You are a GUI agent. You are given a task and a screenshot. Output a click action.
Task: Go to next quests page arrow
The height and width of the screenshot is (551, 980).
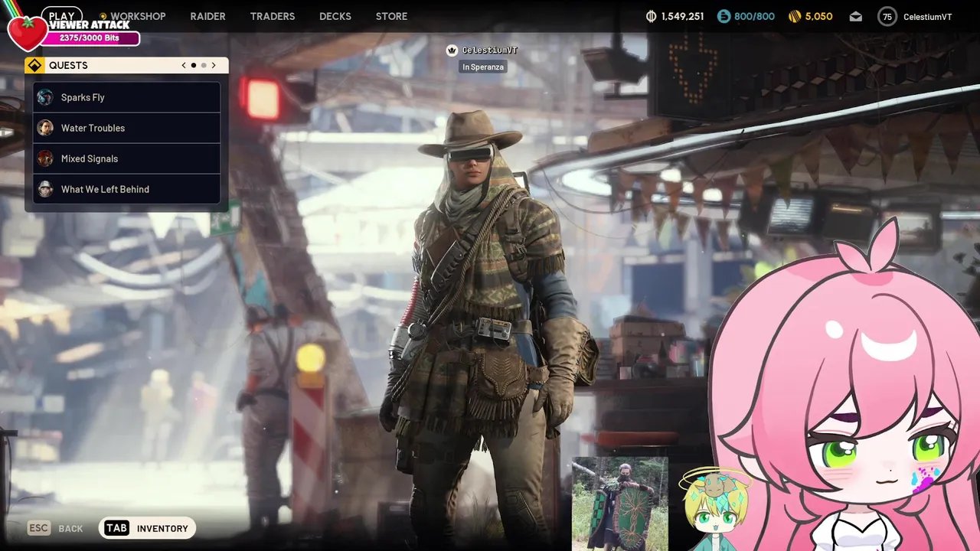point(214,65)
